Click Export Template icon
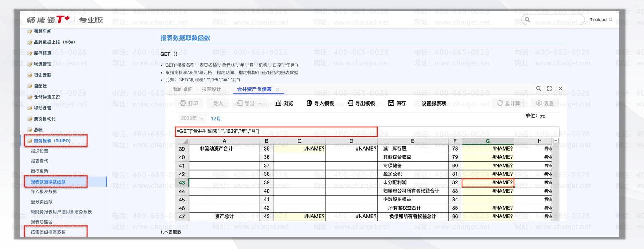644x249 pixels. (x=350, y=103)
